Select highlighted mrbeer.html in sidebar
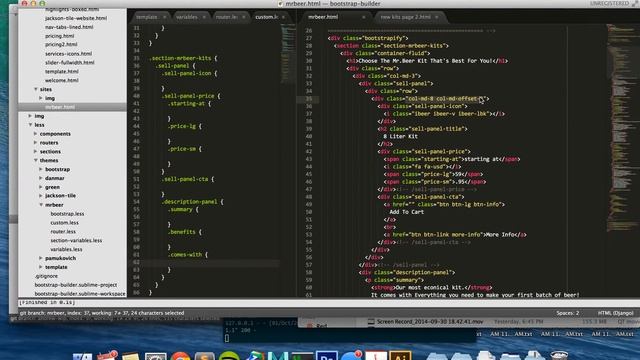The height and width of the screenshot is (360, 640). pyautogui.click(x=60, y=107)
